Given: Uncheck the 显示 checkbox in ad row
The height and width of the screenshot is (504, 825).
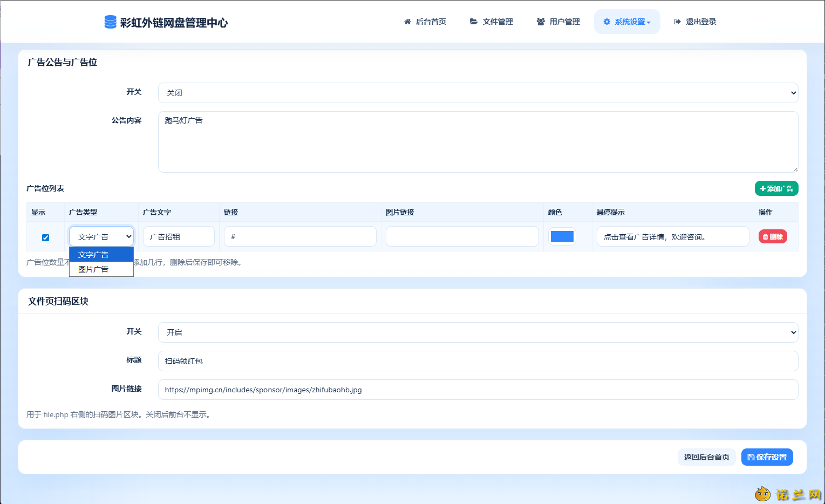Looking at the screenshot, I should coord(45,237).
